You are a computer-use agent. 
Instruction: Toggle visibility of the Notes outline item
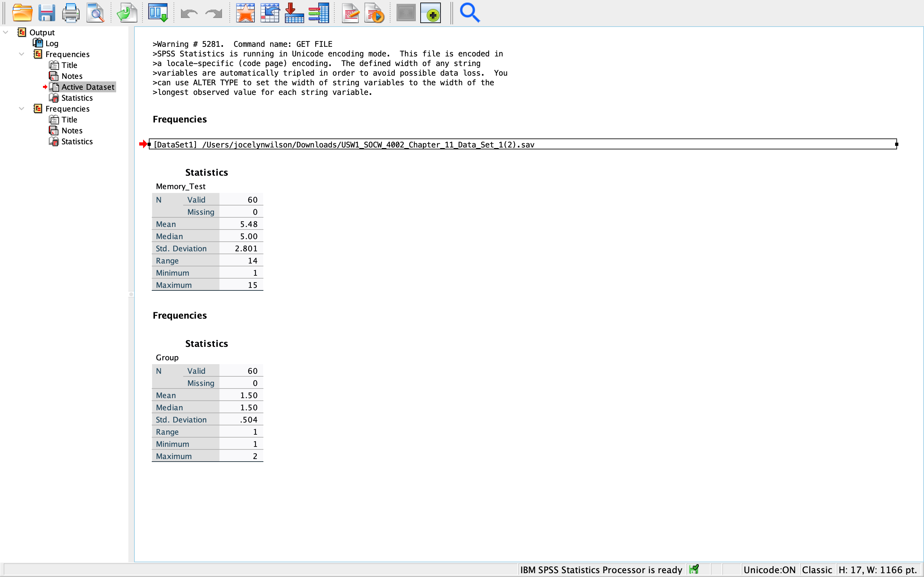54,76
